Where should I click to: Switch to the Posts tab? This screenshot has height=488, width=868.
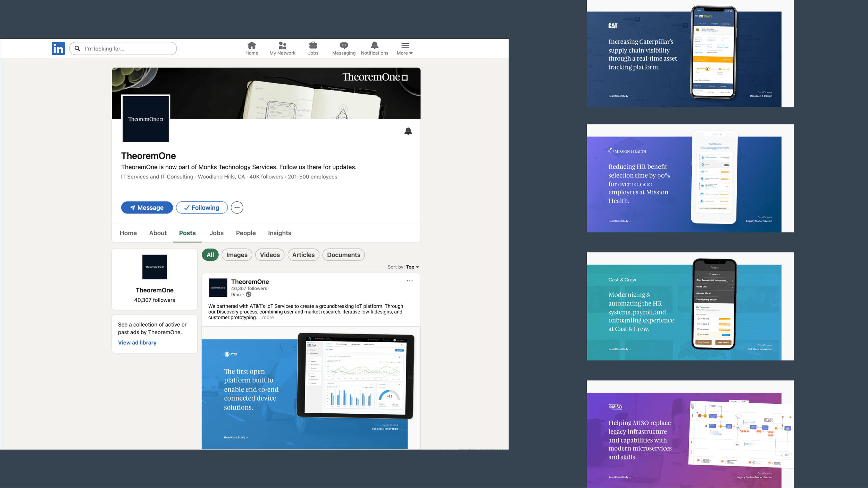point(187,233)
